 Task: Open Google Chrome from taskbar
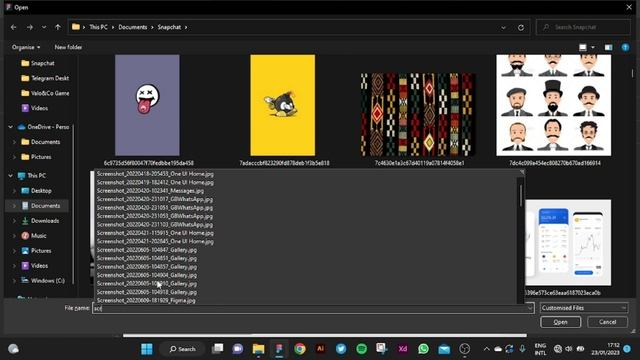pyautogui.click(x=300, y=349)
